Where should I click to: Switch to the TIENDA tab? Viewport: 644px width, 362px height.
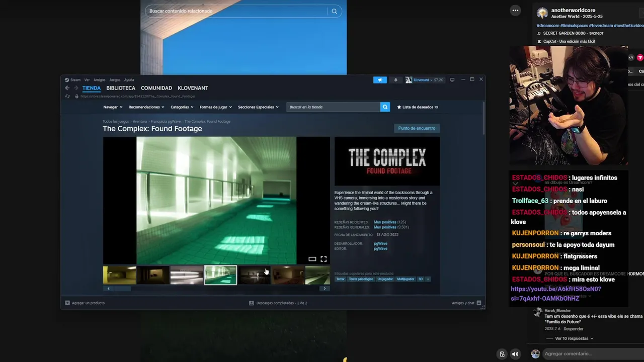(92, 88)
